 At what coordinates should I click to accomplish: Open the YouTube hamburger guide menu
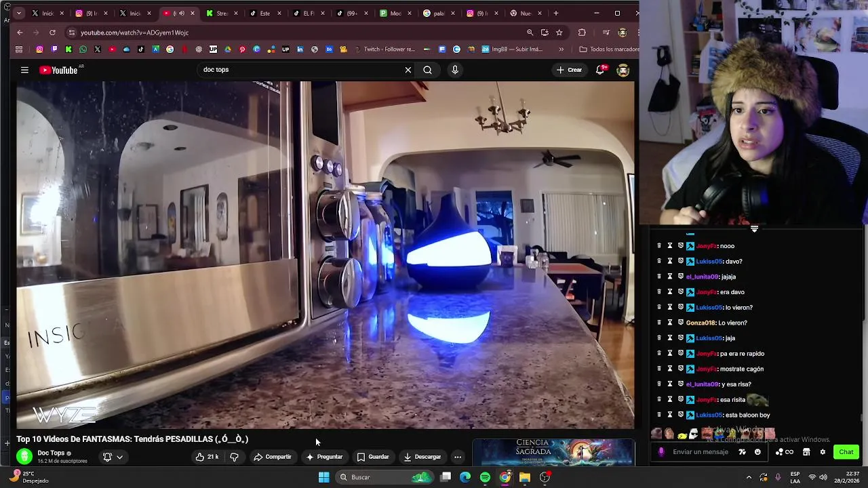[24, 70]
